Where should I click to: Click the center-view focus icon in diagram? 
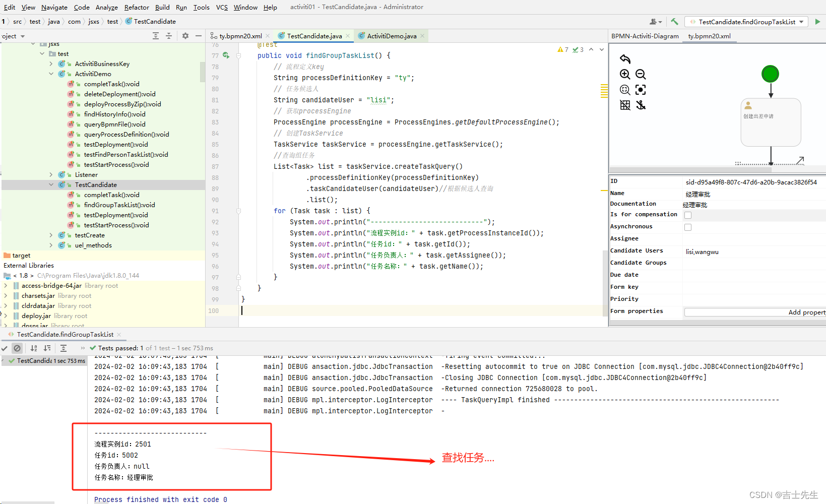[x=641, y=90]
